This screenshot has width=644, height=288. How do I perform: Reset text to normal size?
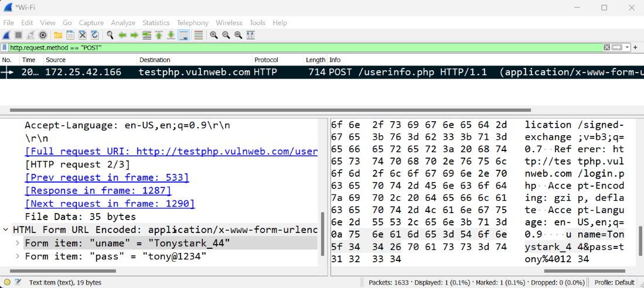coord(238,35)
